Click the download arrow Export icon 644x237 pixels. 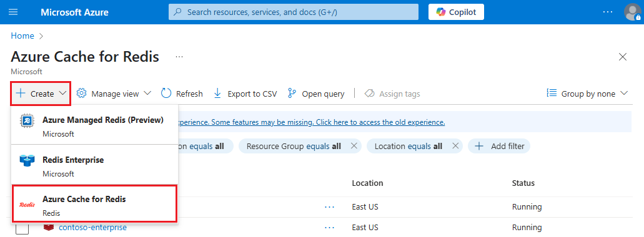[x=217, y=94]
